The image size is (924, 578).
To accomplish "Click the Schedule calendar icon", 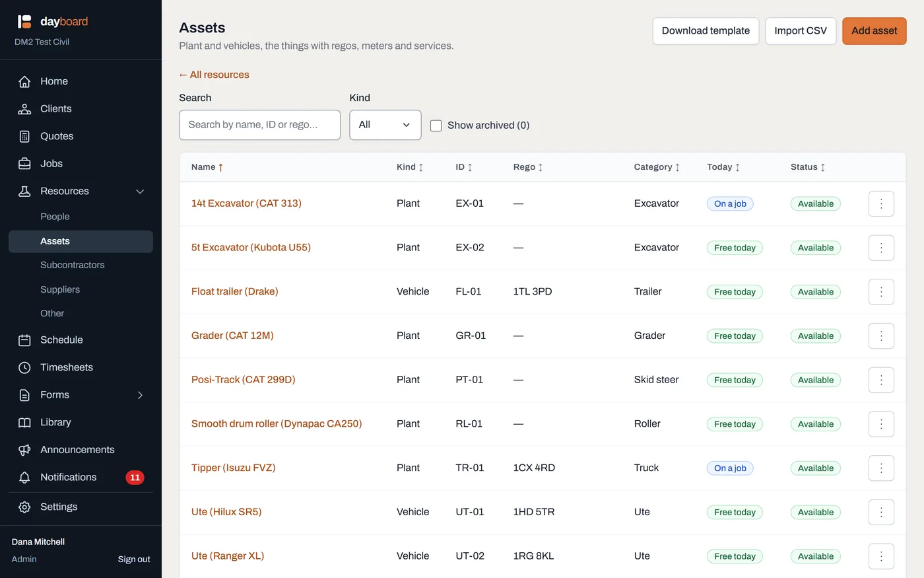I will (x=24, y=340).
